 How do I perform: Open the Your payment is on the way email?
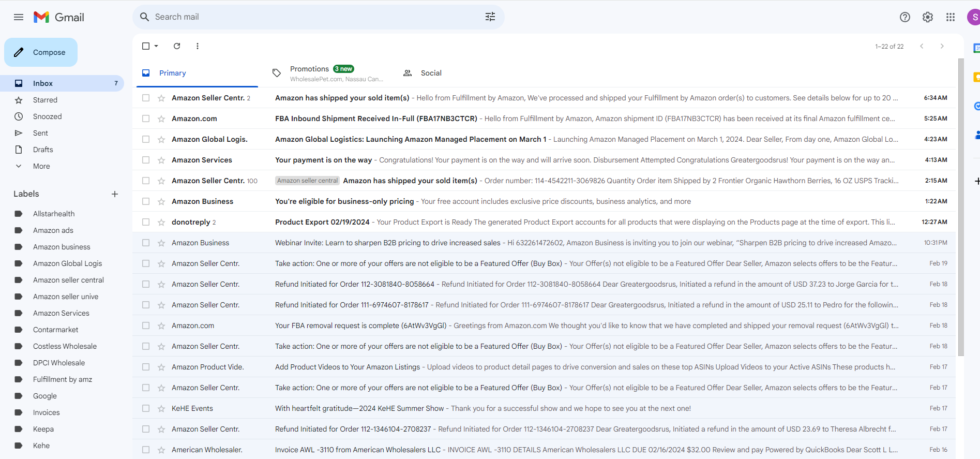tap(544, 160)
